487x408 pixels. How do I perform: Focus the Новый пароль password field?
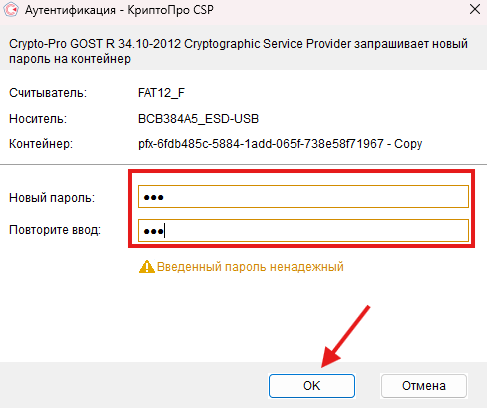pyautogui.click(x=303, y=197)
